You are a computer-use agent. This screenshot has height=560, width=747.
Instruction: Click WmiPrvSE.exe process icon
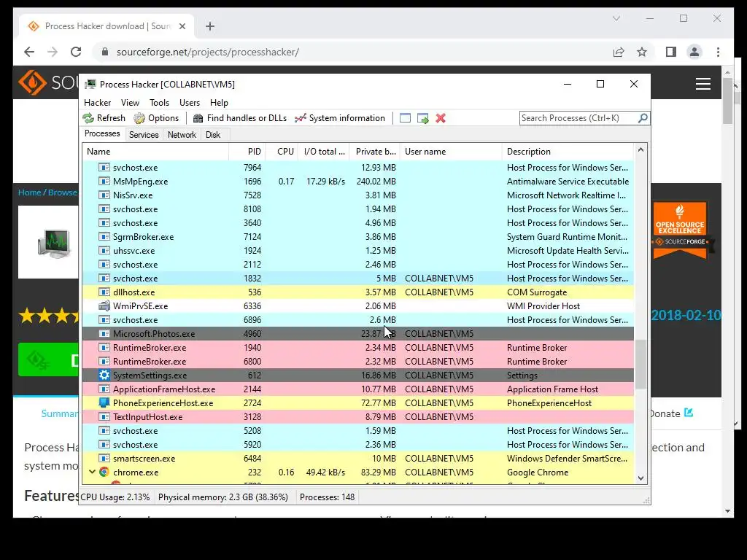[x=104, y=306]
